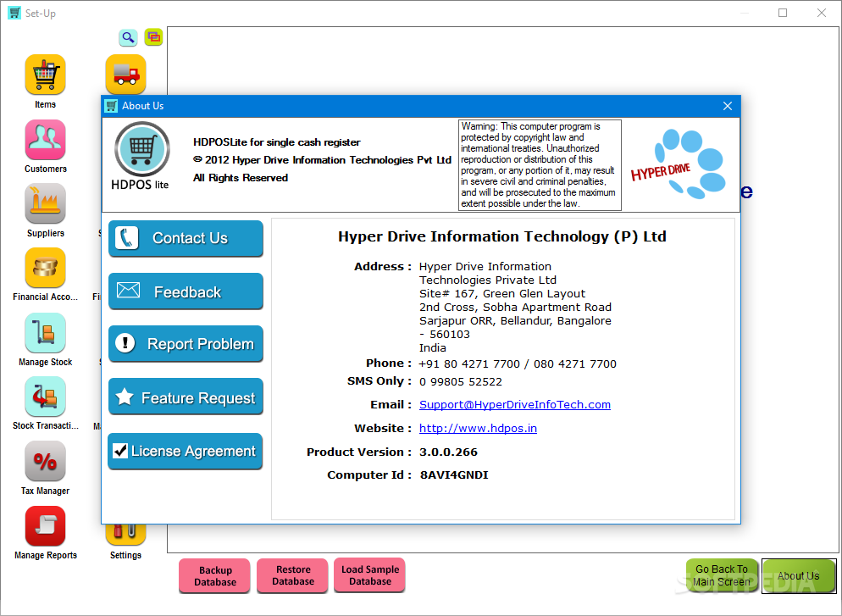Open the Manage Stock icon
The height and width of the screenshot is (616, 842).
click(45, 332)
